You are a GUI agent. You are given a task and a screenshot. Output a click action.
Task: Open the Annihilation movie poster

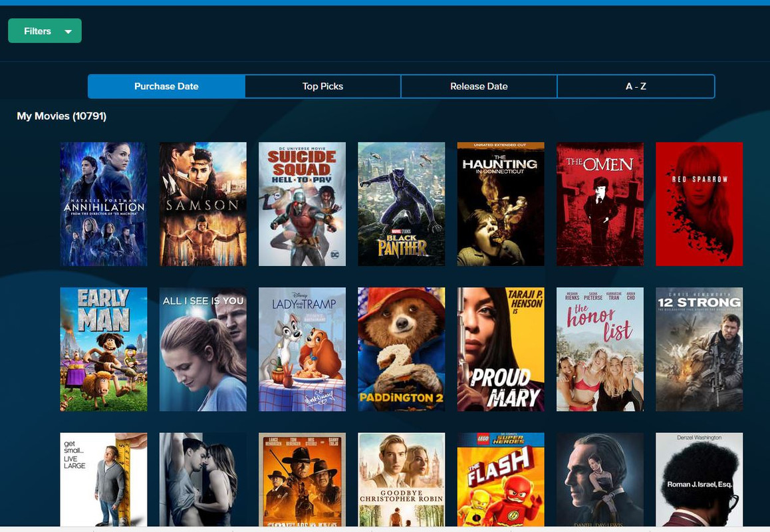(x=104, y=204)
